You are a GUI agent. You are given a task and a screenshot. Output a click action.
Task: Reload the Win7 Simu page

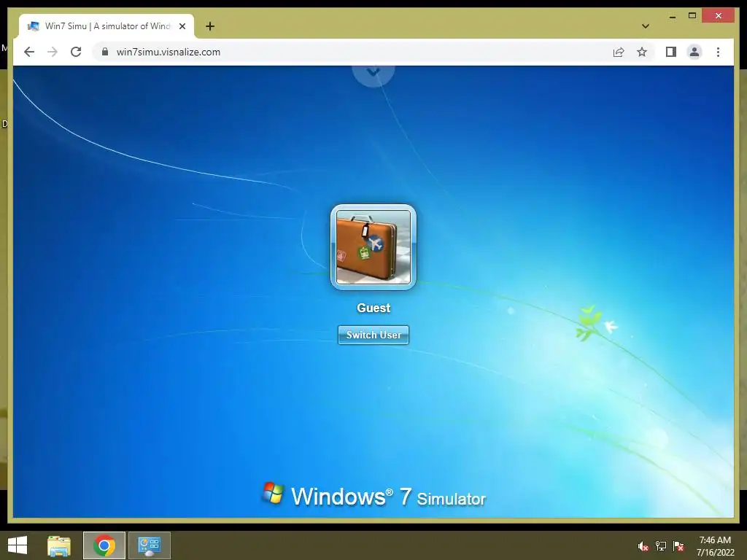click(x=76, y=52)
